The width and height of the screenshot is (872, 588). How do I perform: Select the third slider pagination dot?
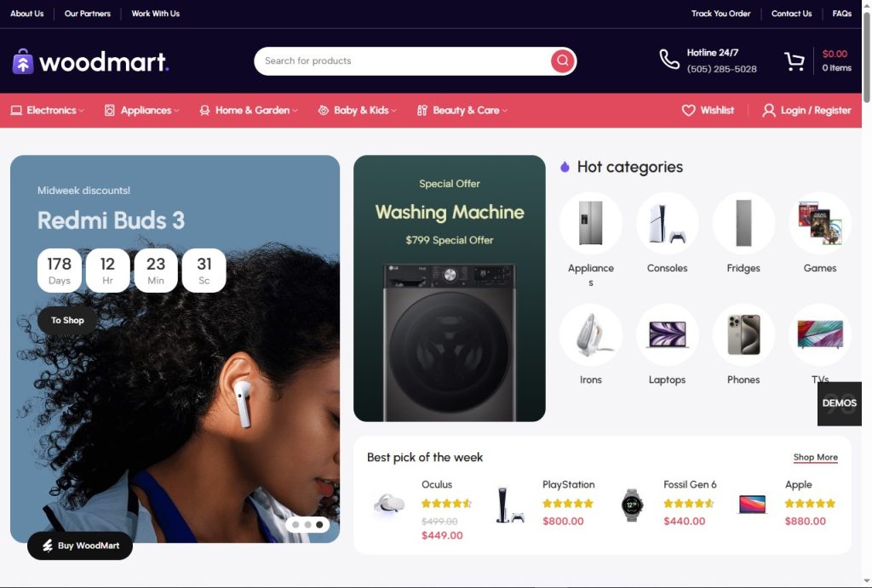[319, 525]
